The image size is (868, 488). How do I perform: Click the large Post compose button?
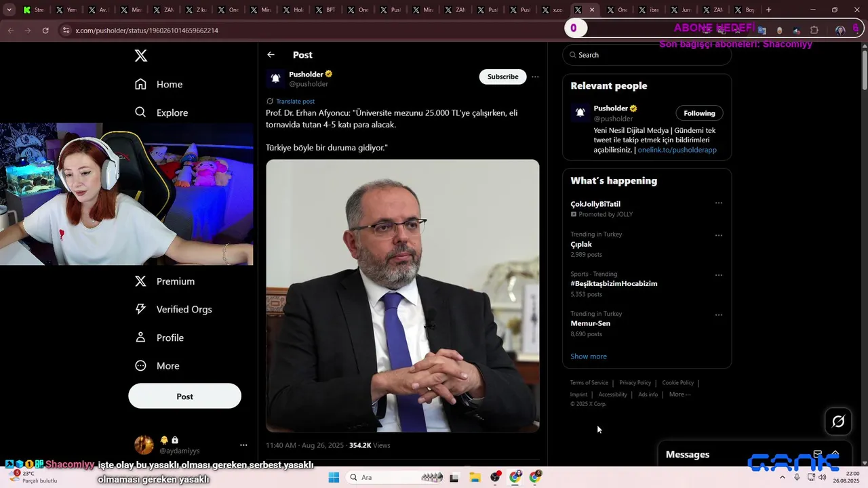(x=184, y=396)
